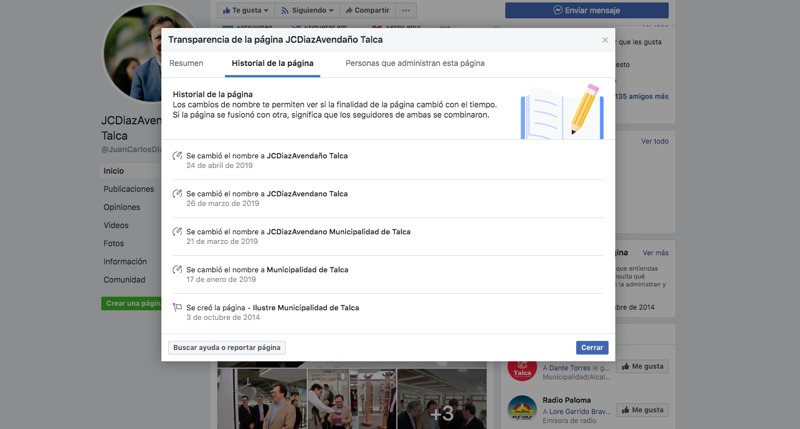Viewport: 800px width, 429px height.
Task: Open the three-dots more options menu
Action: pos(405,10)
